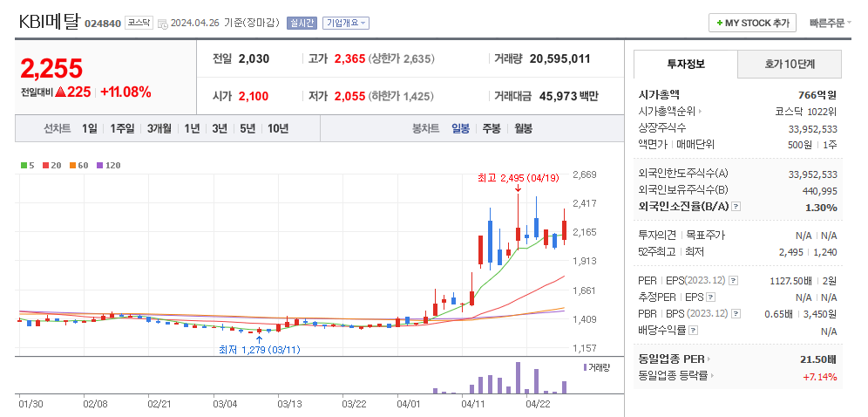Click the red up-triangle price change icon
The width and height of the screenshot is (868, 417).
(x=60, y=92)
